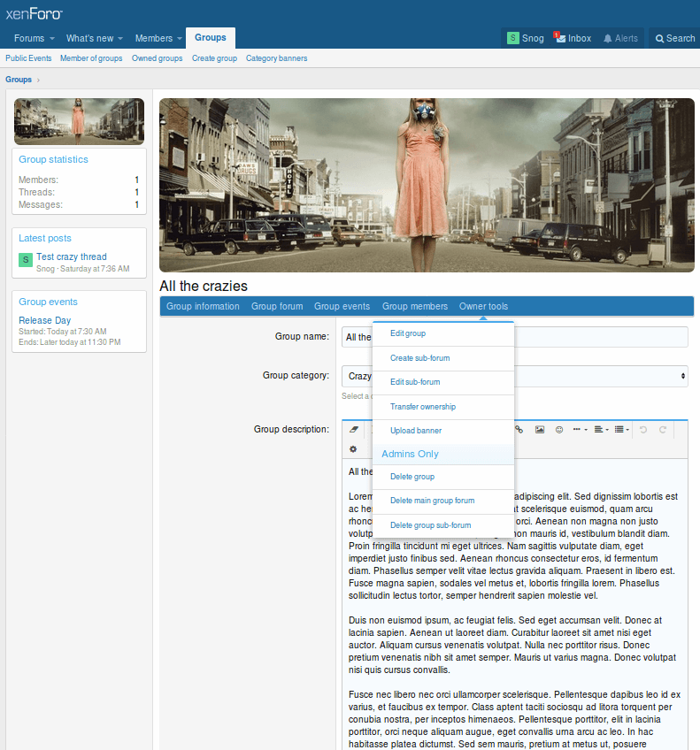Open the Inbox envelope
Screen dimensions: 700x750
coord(573,38)
